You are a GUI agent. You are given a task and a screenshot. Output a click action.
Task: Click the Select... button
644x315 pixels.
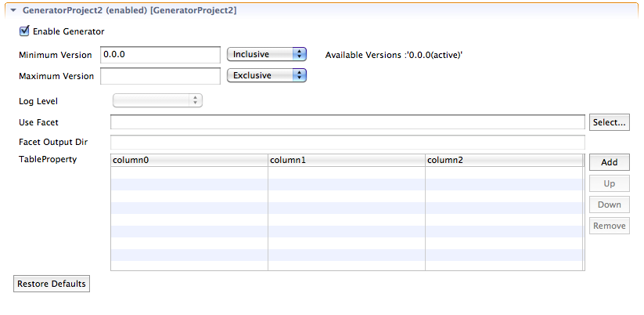[x=609, y=122]
